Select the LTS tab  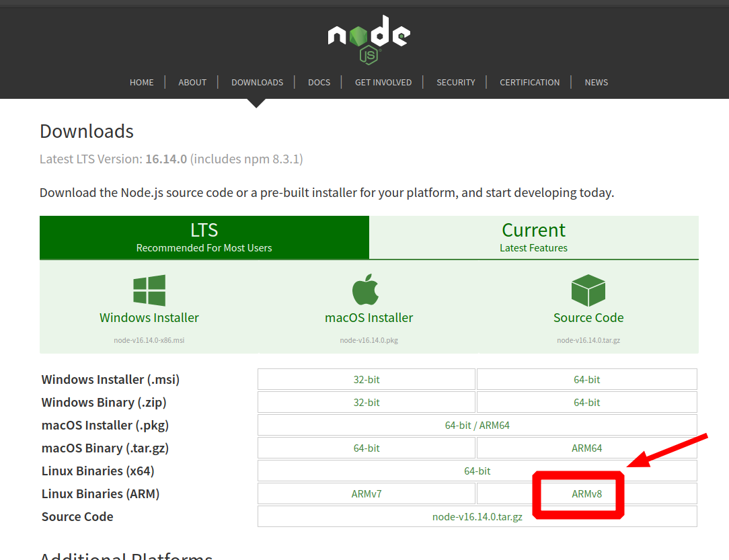pos(204,237)
